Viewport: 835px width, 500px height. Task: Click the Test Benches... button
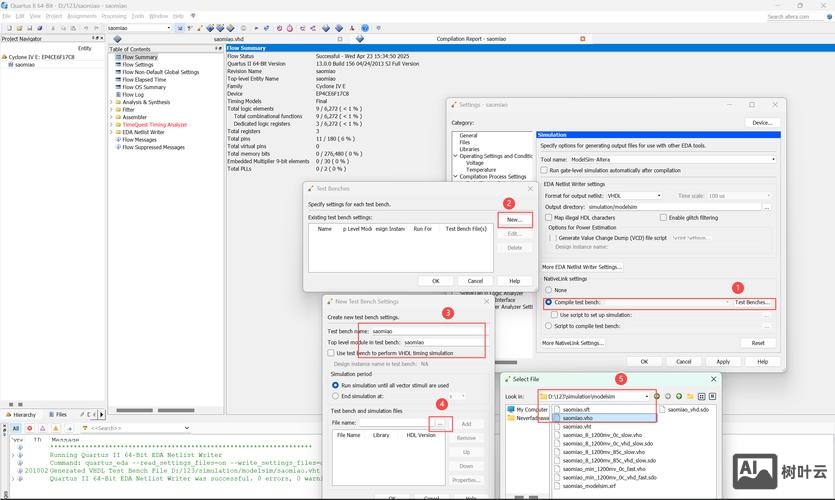[753, 302]
